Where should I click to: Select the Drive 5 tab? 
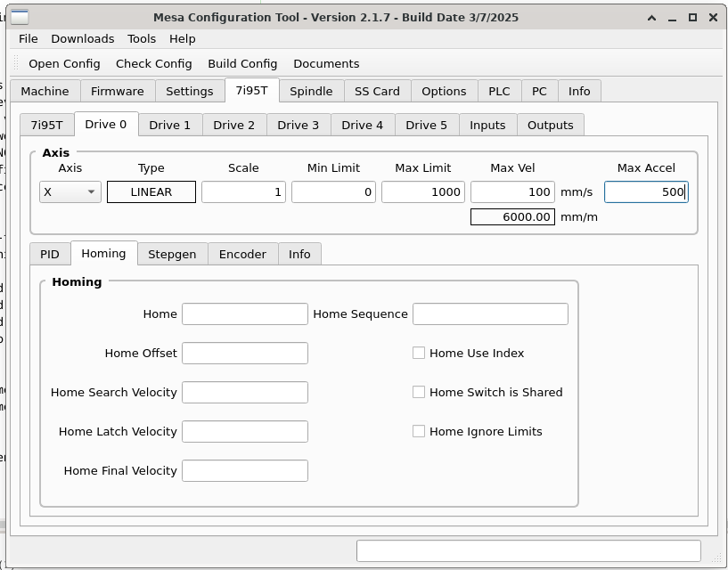coord(426,125)
